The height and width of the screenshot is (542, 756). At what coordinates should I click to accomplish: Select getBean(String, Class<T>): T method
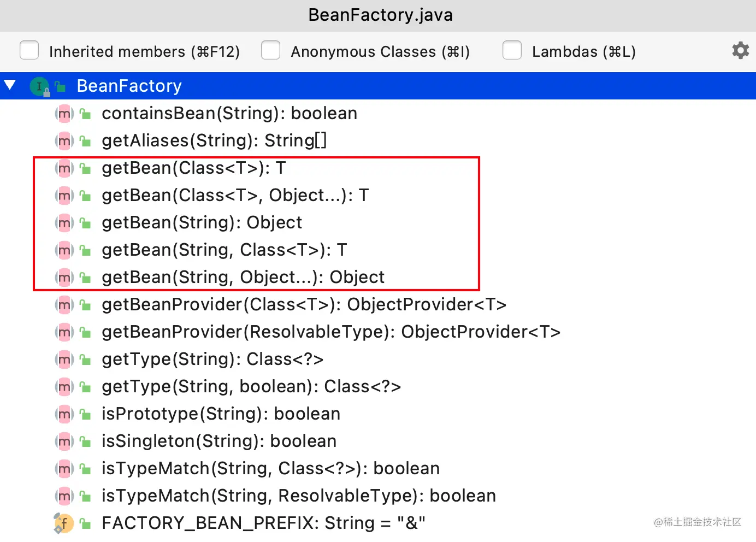click(x=224, y=250)
